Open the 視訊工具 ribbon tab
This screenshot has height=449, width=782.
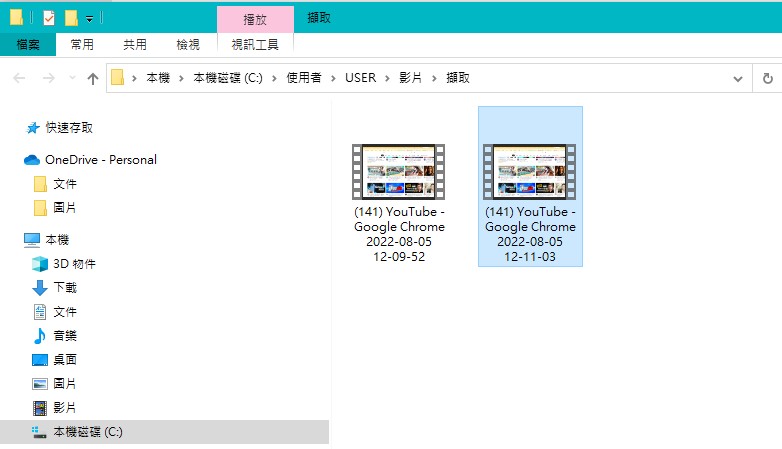255,44
